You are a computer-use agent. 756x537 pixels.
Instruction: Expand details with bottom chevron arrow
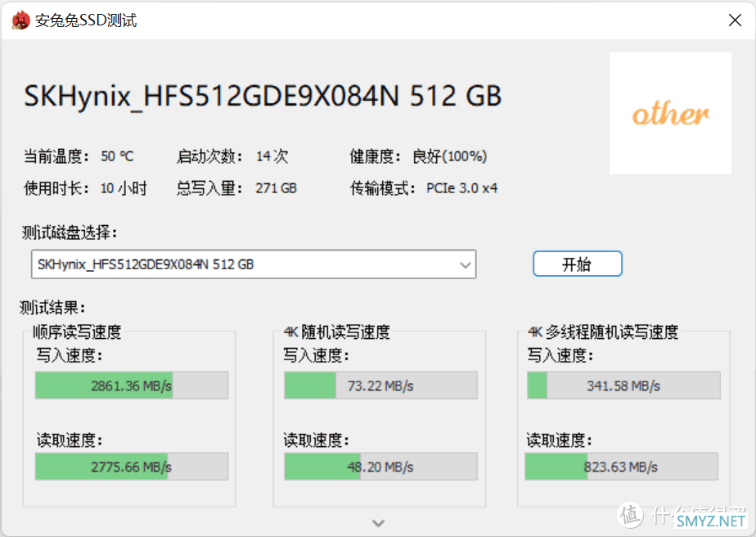click(379, 523)
